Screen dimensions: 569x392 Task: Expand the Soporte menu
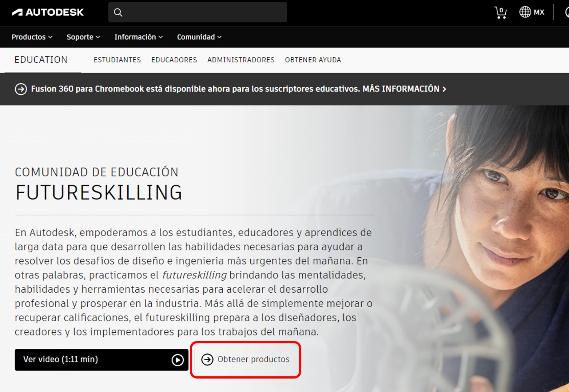[83, 37]
